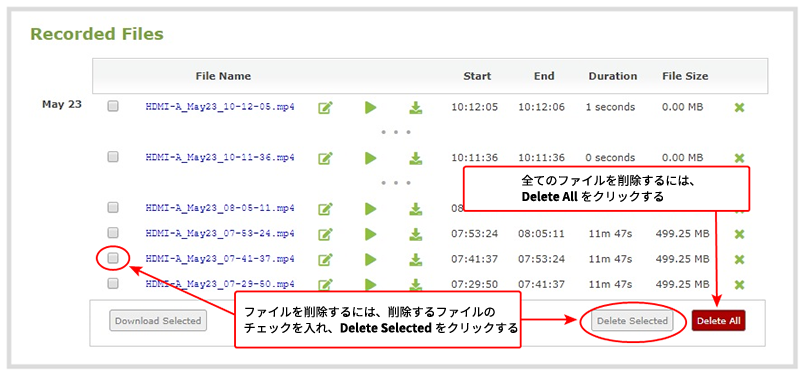
Task: Click the Download Selected button
Action: point(158,321)
